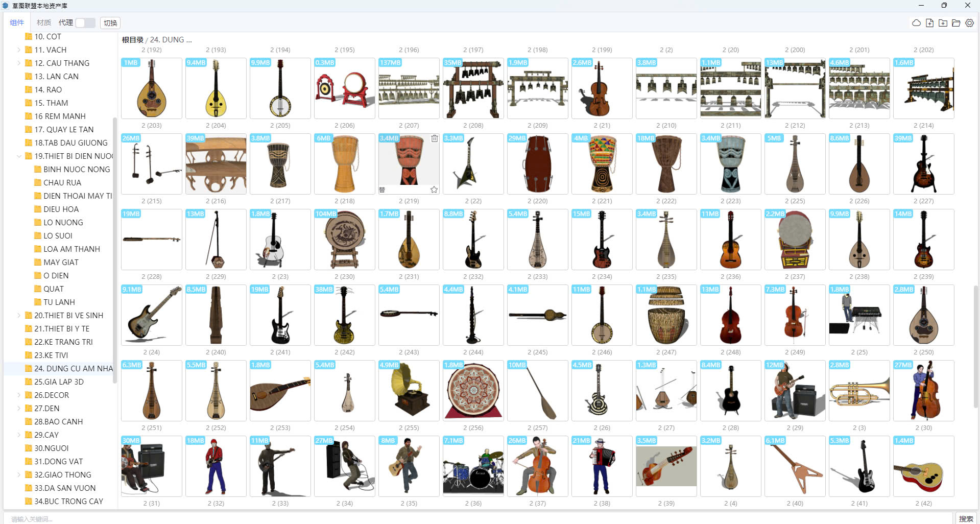The image size is (980, 524).
Task: Click the 搜索 search button
Action: tap(965, 518)
